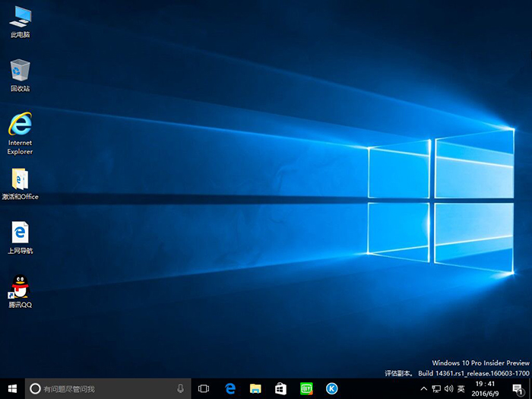Open the Action Center notifications icon
532x399 pixels.
pyautogui.click(x=518, y=388)
